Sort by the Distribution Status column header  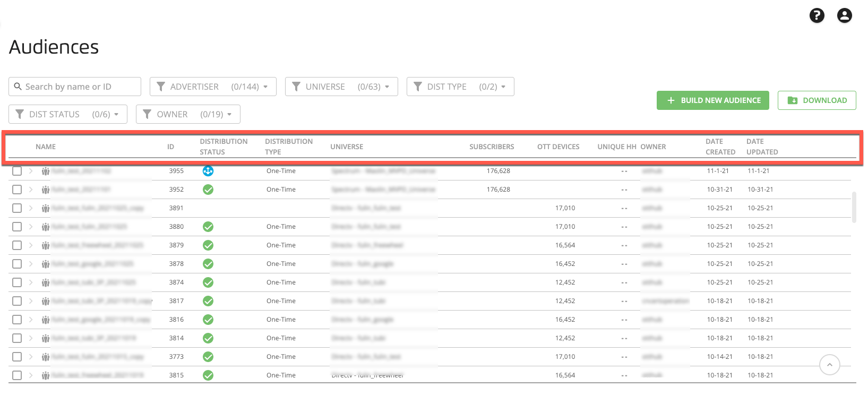click(224, 147)
